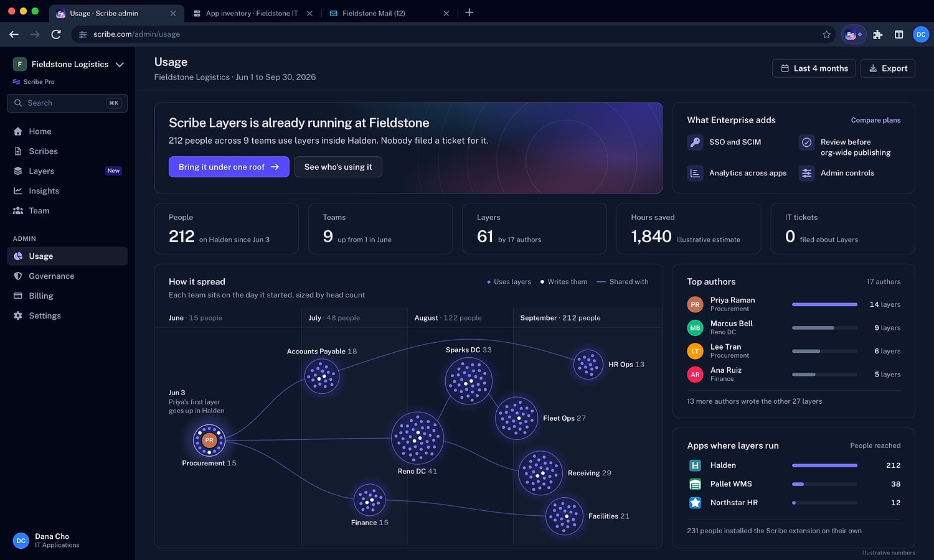
Task: Click the Pallet WMS app icon
Action: click(x=696, y=484)
